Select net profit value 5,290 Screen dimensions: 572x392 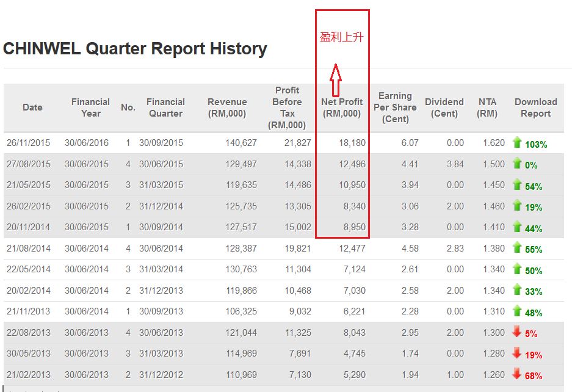point(354,374)
